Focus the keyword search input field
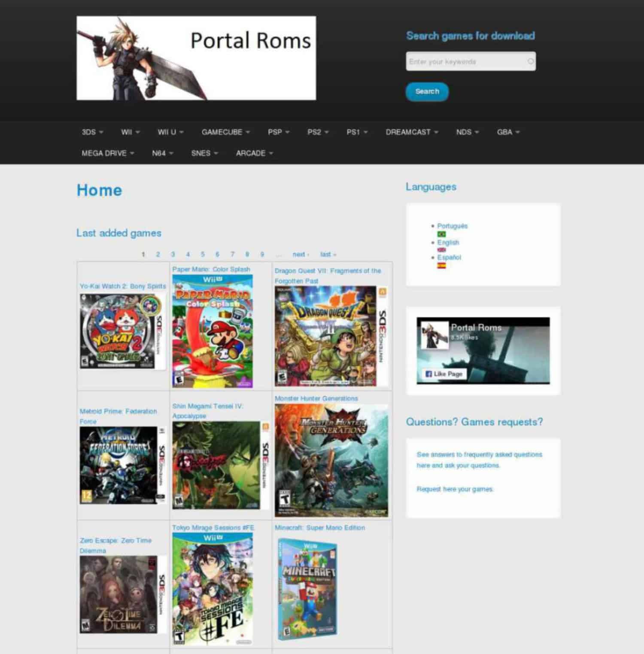 471,61
